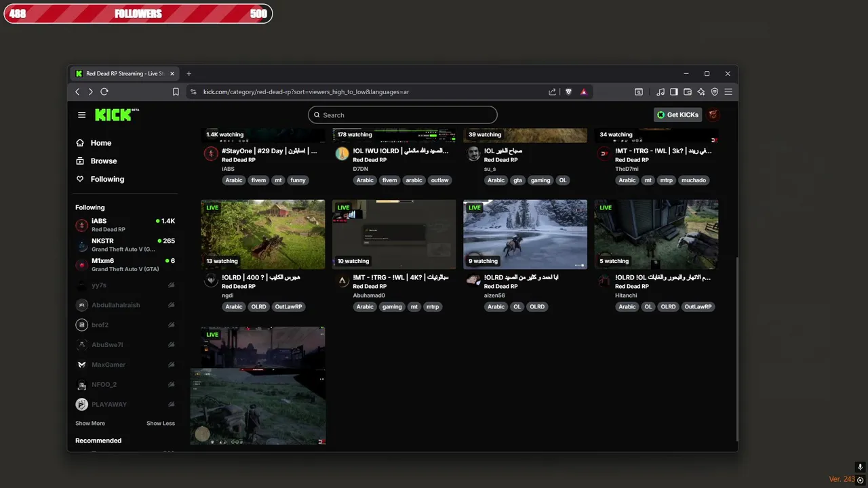This screenshot has height=488, width=868.
Task: Open offline channel Abdullahalraish
Action: tap(125, 305)
